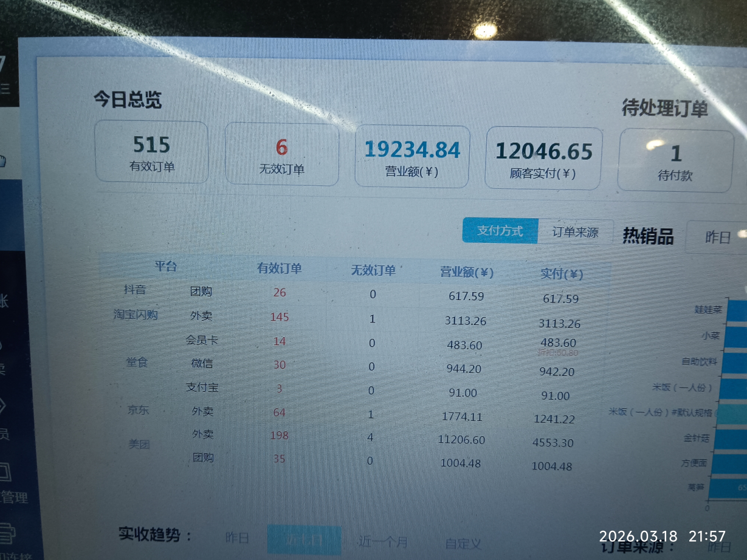Click the 顾客实付 card showing 12046.65

point(542,152)
